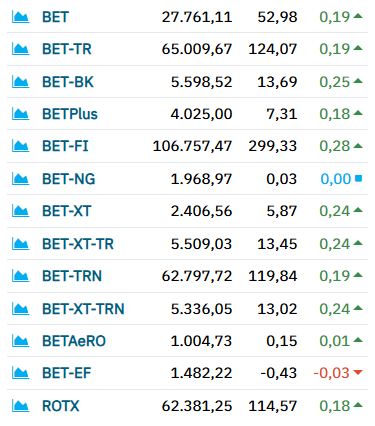Open the BET index link
The height and width of the screenshot is (426, 375).
click(55, 17)
